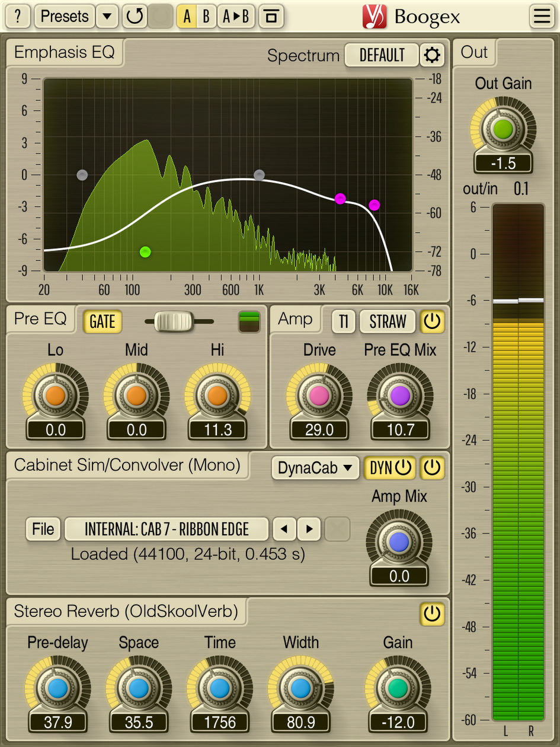
Task: Open help via the question mark icon
Action: (17, 16)
